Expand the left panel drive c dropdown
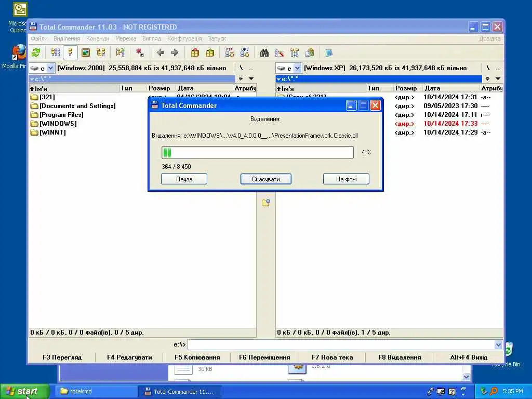 (50, 68)
